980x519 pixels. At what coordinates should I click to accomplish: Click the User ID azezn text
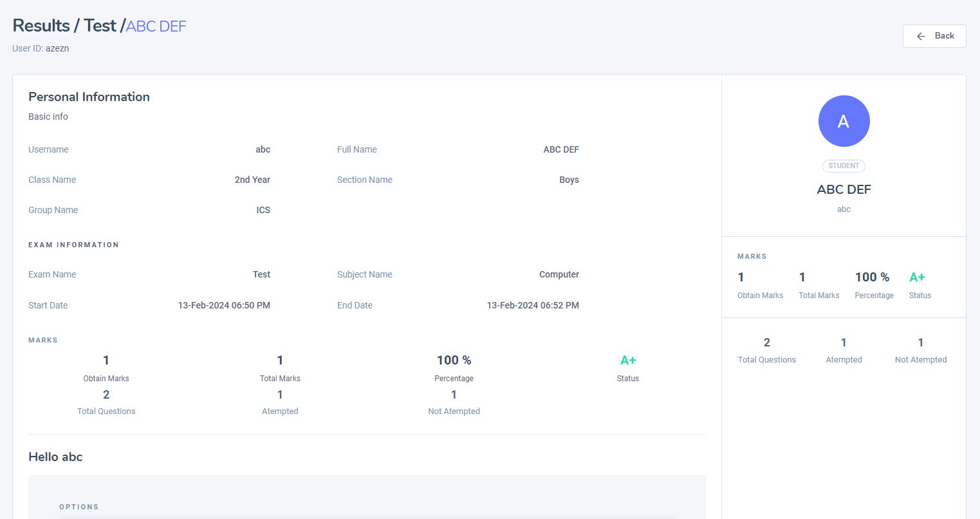[x=41, y=48]
